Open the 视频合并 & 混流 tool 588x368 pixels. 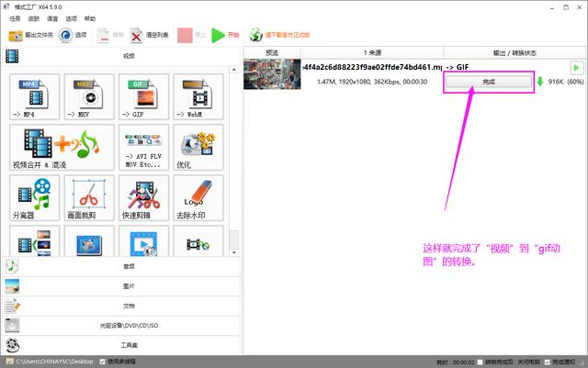coord(62,147)
